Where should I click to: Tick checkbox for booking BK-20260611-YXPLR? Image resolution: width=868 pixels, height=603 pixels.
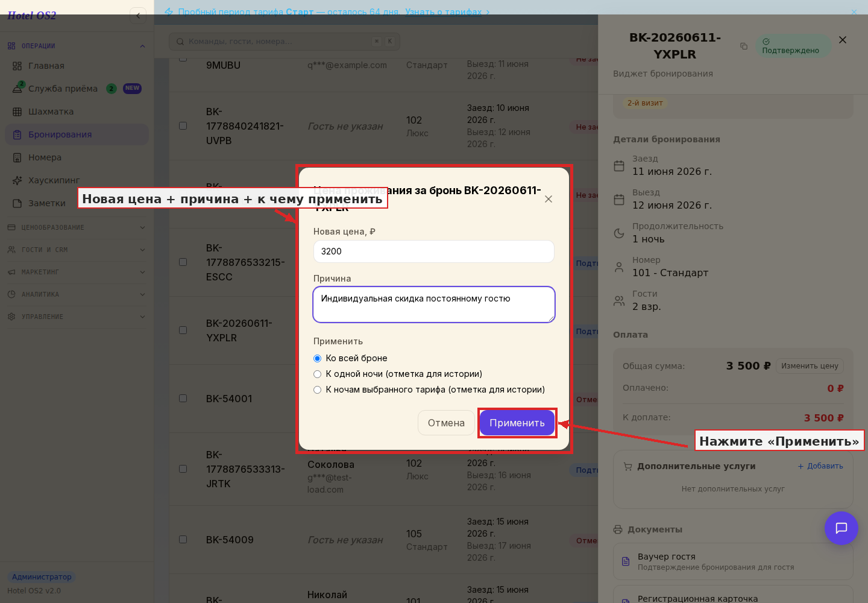coord(183,330)
